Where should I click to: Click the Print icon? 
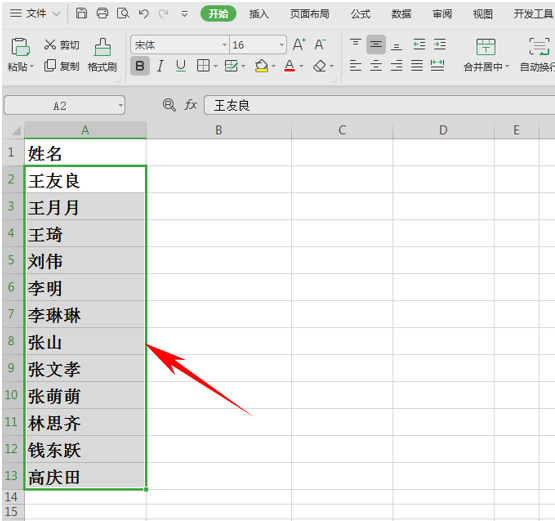click(x=102, y=14)
